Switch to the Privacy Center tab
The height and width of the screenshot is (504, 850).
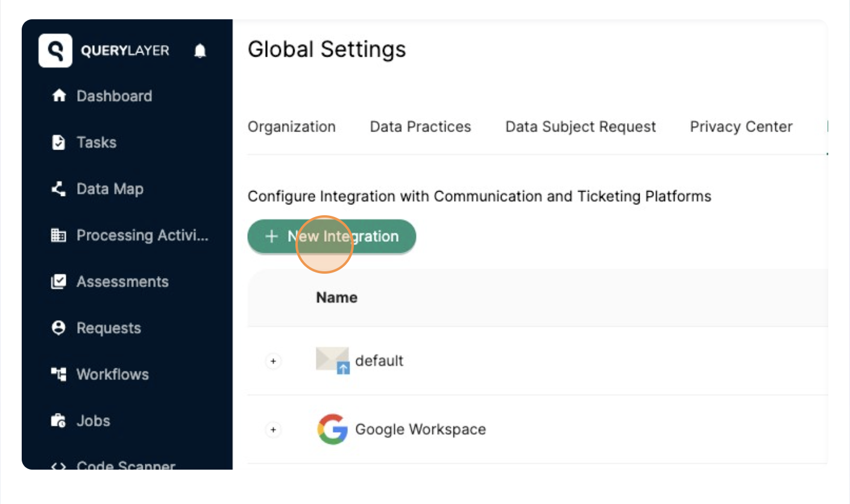tap(741, 127)
